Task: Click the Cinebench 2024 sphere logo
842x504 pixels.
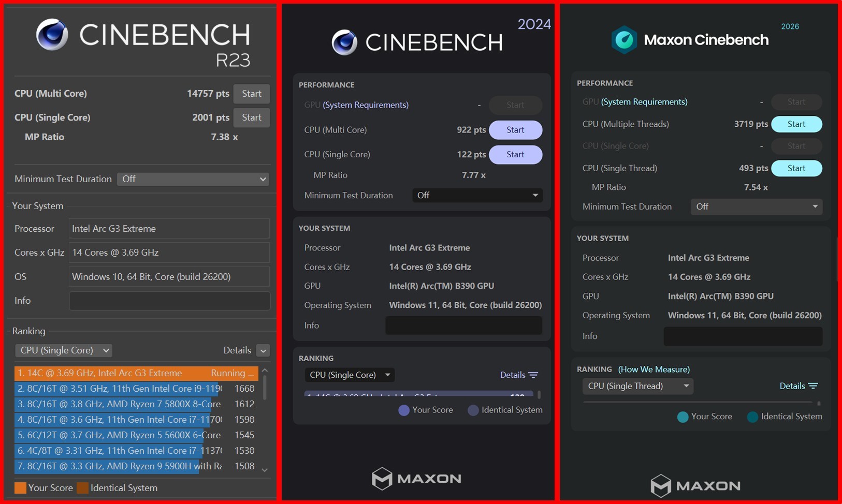Action: click(x=344, y=42)
